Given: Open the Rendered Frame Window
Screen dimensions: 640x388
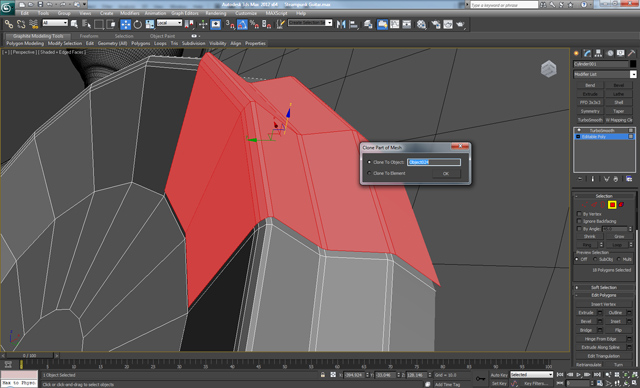Looking at the screenshot, I should 448,24.
